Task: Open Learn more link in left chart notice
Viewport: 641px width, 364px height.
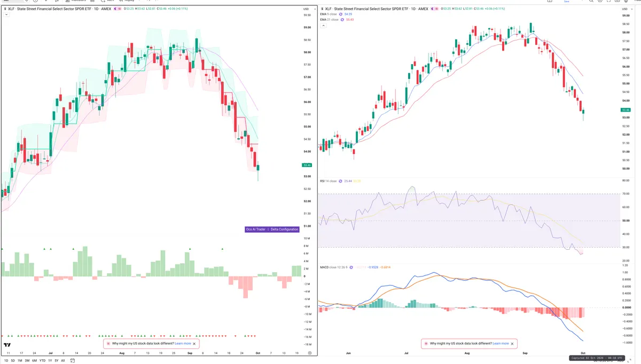Action: (x=183, y=344)
